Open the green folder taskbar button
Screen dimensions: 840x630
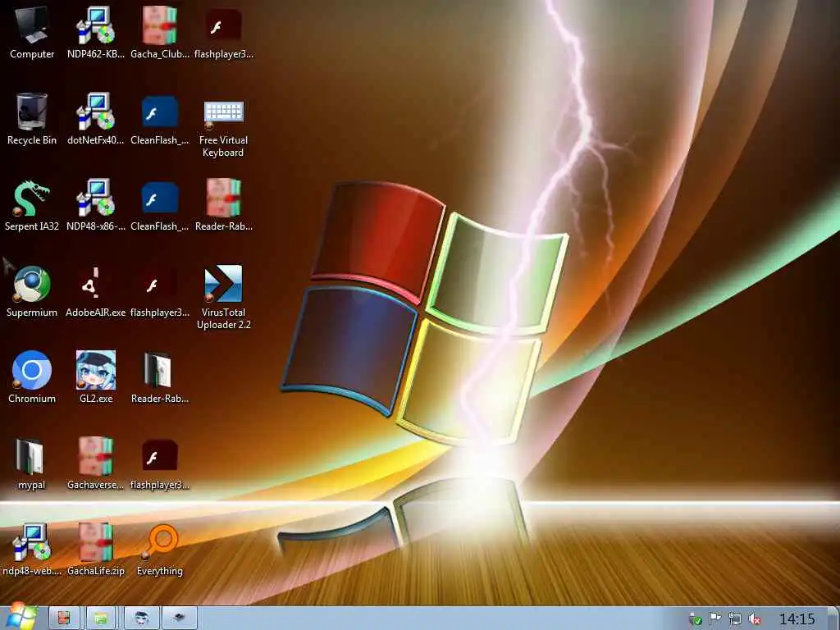click(101, 619)
